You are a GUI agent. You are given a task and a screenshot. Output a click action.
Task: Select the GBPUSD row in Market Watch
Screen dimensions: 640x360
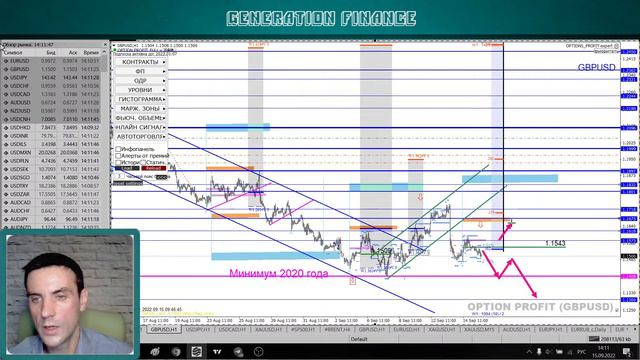tap(51, 69)
